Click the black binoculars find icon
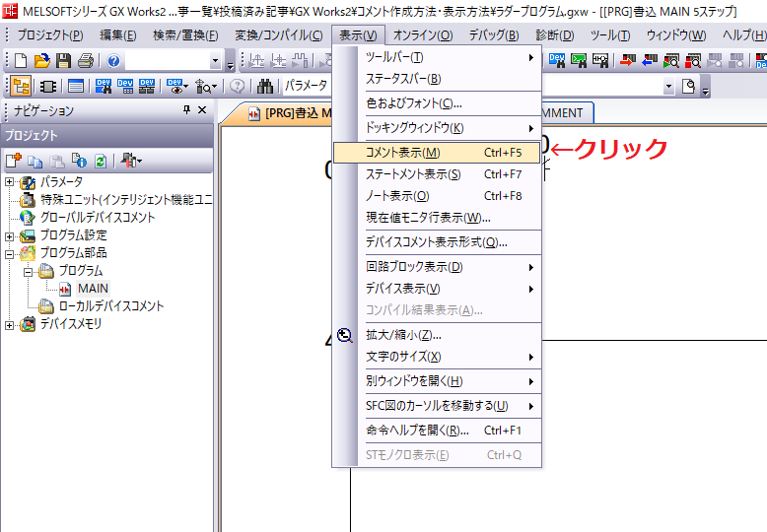Viewport: 767px width, 532px height. coord(264,87)
